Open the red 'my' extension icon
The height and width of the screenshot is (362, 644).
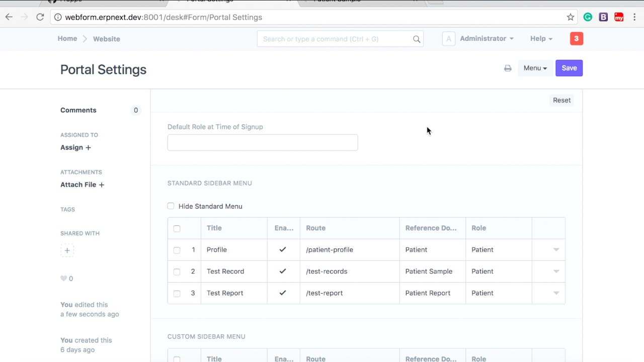tap(619, 17)
